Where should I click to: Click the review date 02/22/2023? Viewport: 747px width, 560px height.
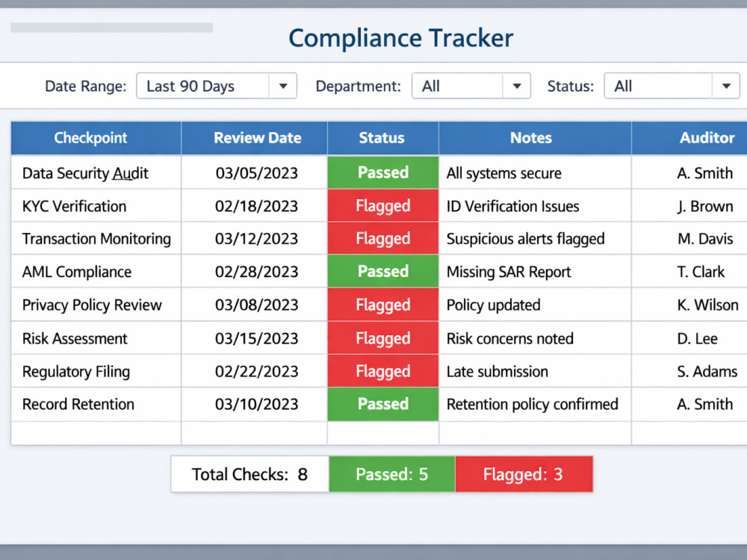coord(257,371)
